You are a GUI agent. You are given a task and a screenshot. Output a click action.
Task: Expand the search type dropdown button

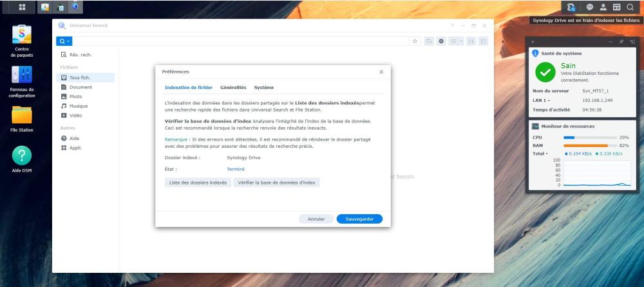(64, 41)
